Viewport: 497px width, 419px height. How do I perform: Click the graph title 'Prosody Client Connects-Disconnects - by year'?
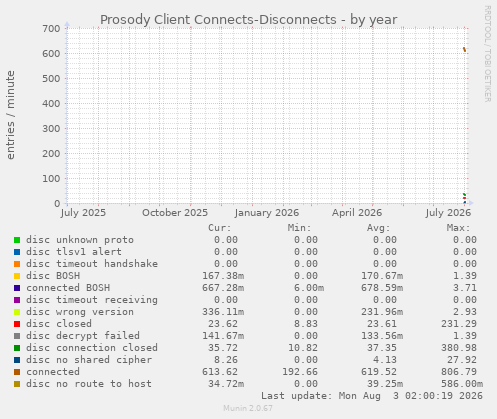pyautogui.click(x=249, y=20)
